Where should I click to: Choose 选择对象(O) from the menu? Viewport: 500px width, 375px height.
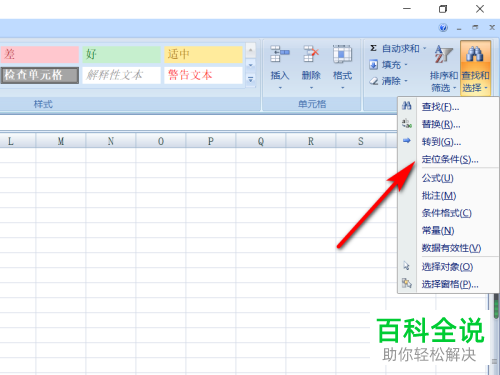pyautogui.click(x=448, y=267)
